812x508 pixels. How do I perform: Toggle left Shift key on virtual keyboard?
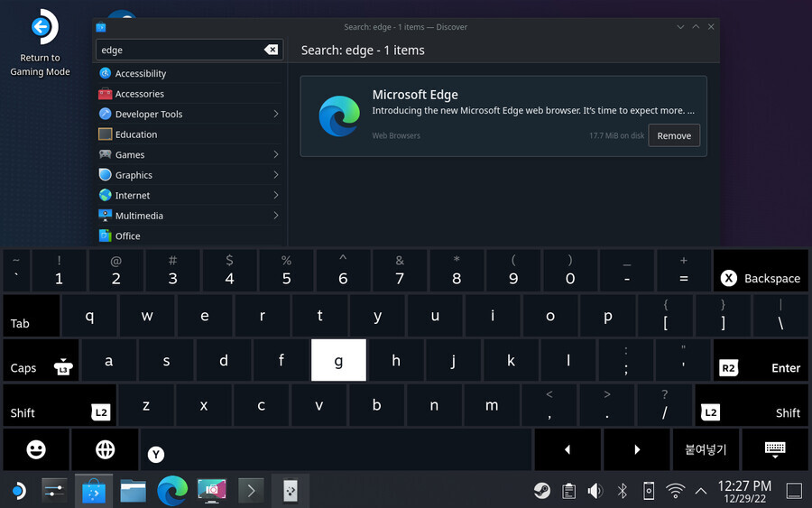[x=60, y=405]
